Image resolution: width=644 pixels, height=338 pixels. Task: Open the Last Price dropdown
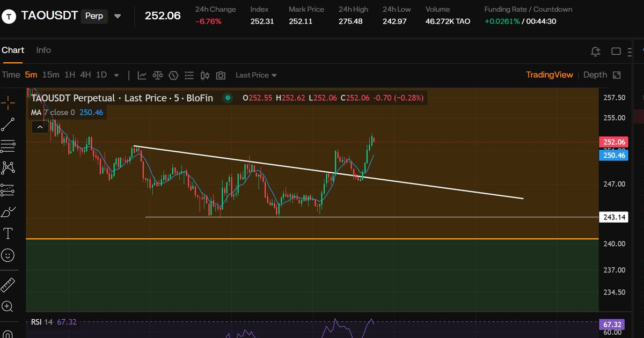pyautogui.click(x=256, y=75)
